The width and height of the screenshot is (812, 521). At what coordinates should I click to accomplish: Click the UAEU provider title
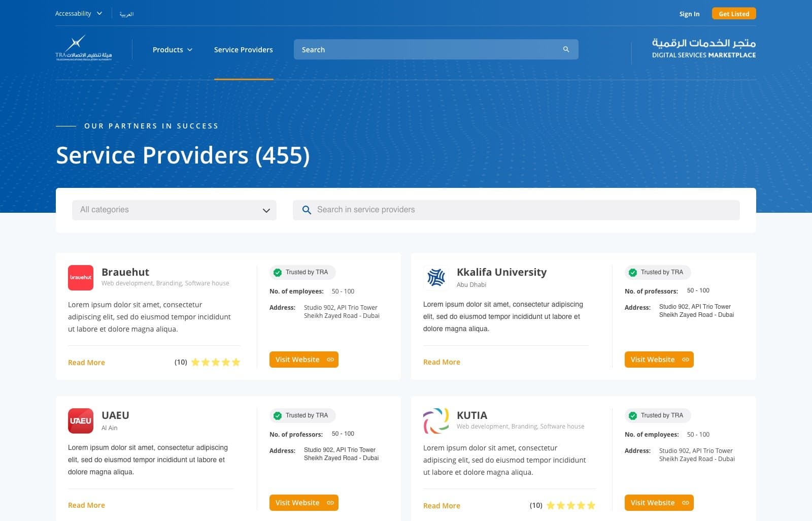tap(115, 415)
